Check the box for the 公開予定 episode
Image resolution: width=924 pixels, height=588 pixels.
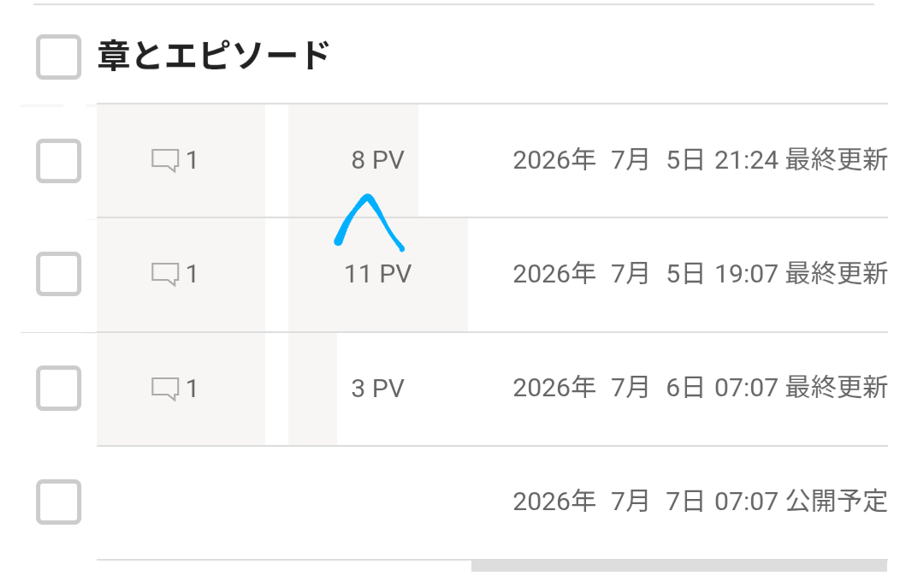(58, 502)
